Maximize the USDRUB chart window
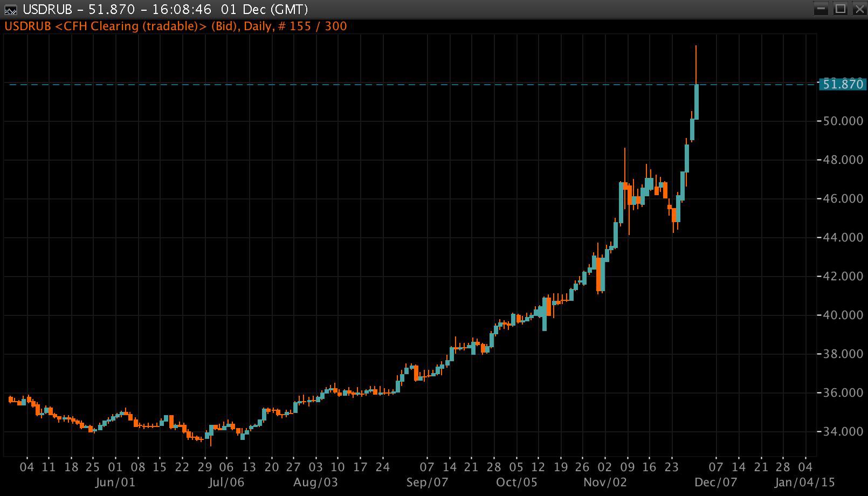The image size is (868, 496). [840, 9]
